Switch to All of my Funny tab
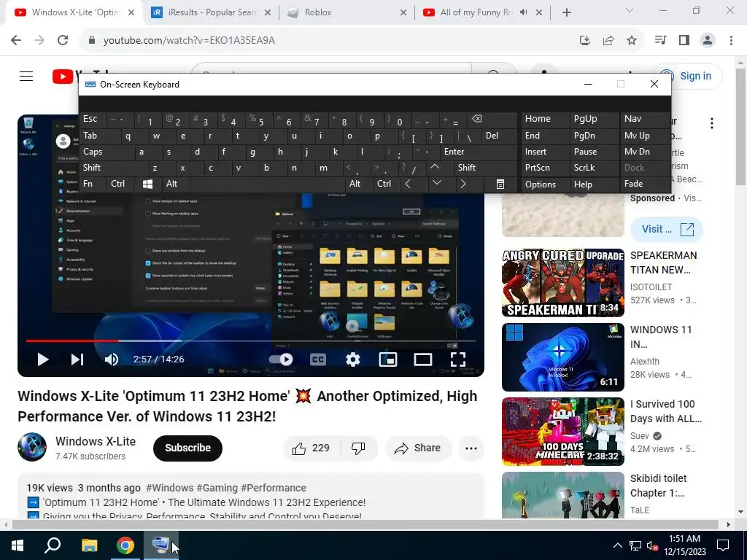This screenshot has width=747, height=560. point(475,12)
